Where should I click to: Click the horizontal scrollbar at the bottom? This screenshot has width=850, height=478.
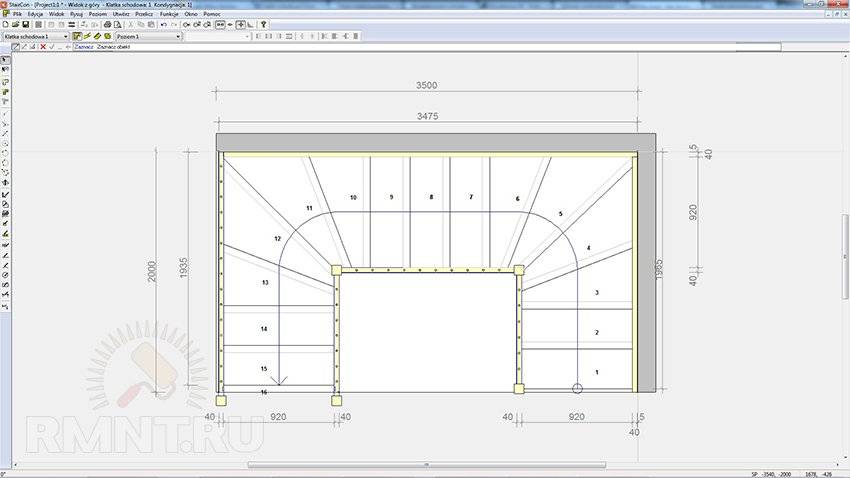[x=425, y=464]
